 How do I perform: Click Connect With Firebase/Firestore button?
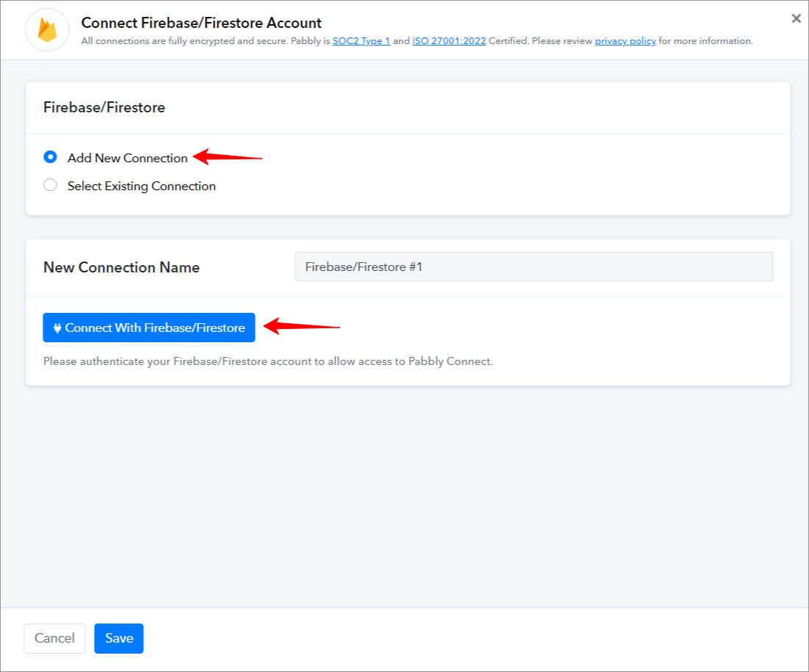pyautogui.click(x=148, y=328)
